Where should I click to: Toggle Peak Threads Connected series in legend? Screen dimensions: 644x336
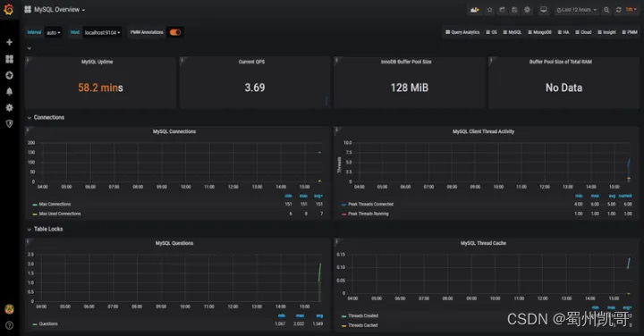[370, 204]
